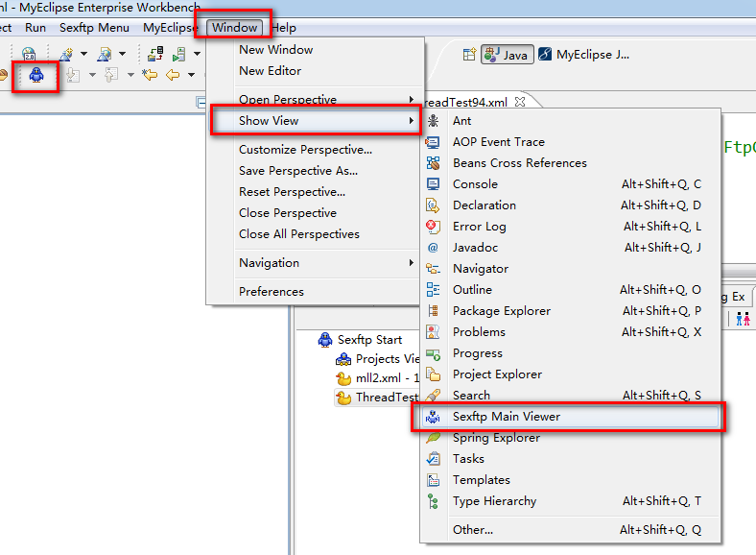Show the Type Hierarchy view
Viewport: 756px width, 555px height.
571,501
